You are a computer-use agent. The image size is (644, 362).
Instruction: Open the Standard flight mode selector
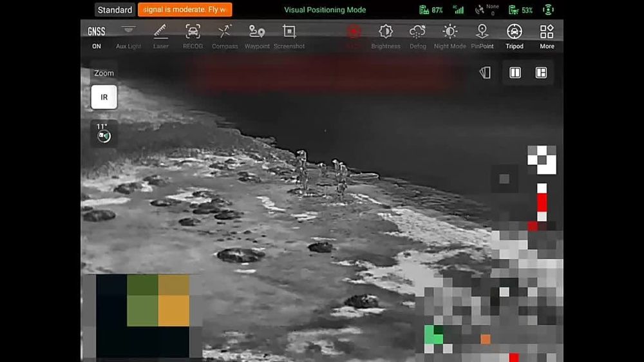pos(115,10)
